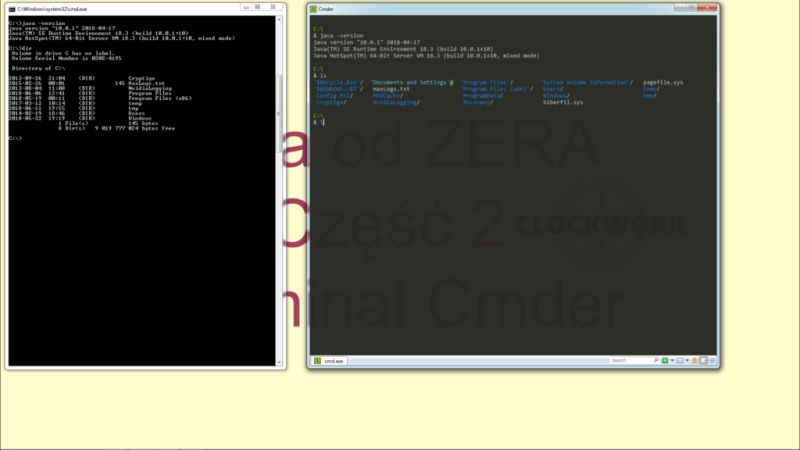Click 'Program Files (x86)' in Cmder listing

pyautogui.click(x=497, y=89)
